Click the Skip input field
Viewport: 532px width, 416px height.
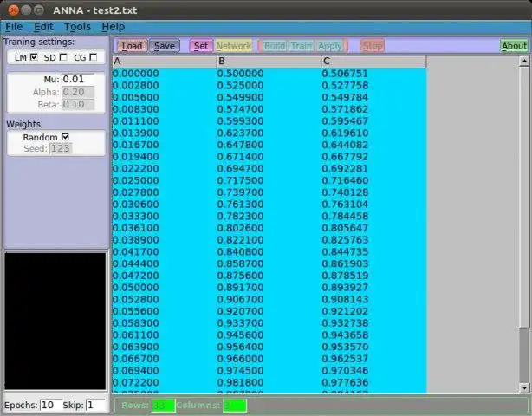[95, 405]
